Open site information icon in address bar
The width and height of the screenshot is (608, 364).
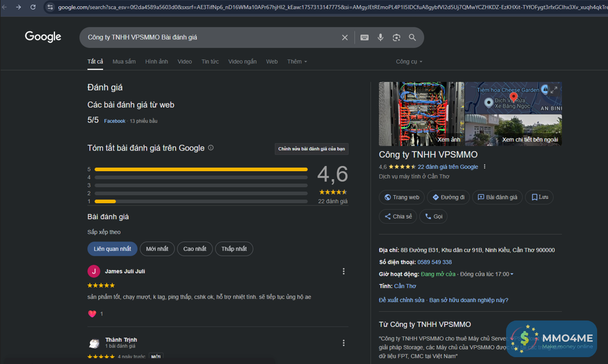tap(50, 7)
